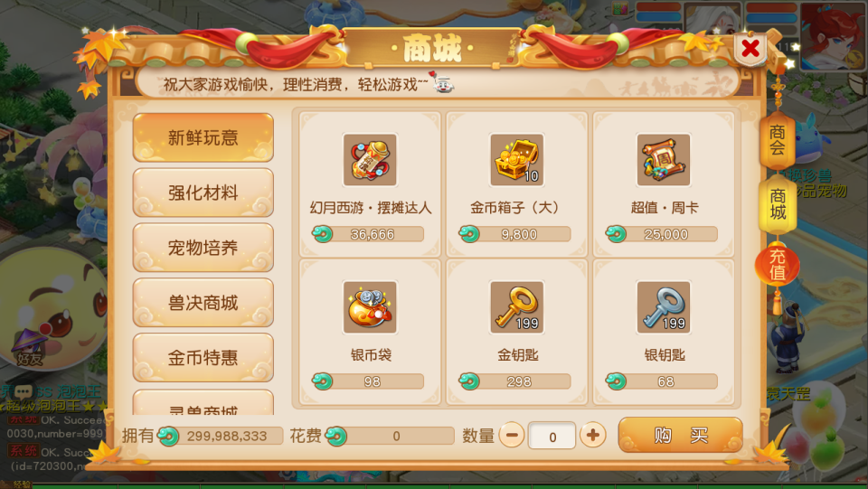Select the 幻月西游·摆摊达人 scroll item icon
This screenshot has width=868, height=489.
pos(370,159)
